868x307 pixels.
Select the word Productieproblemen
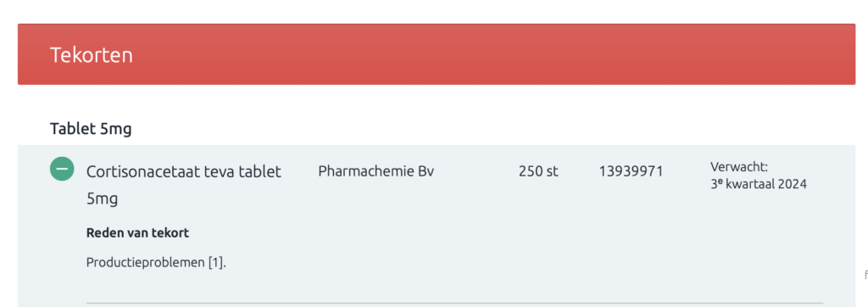click(146, 263)
